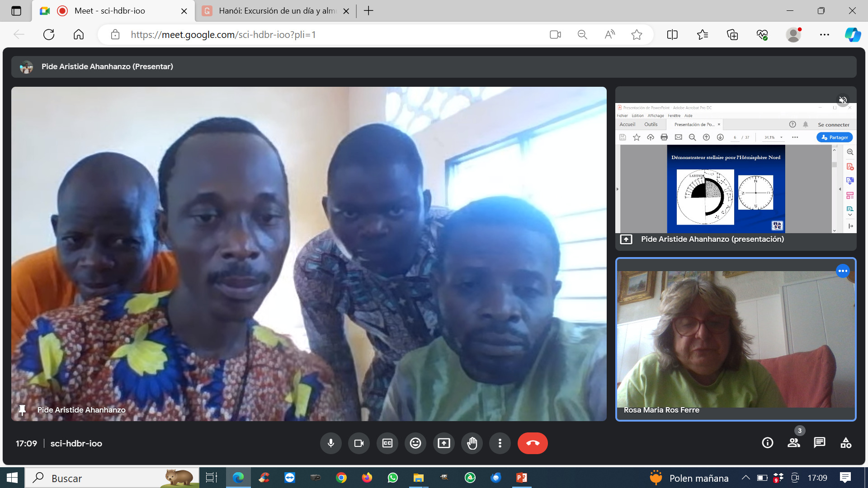Open the Favorites list

(702, 34)
